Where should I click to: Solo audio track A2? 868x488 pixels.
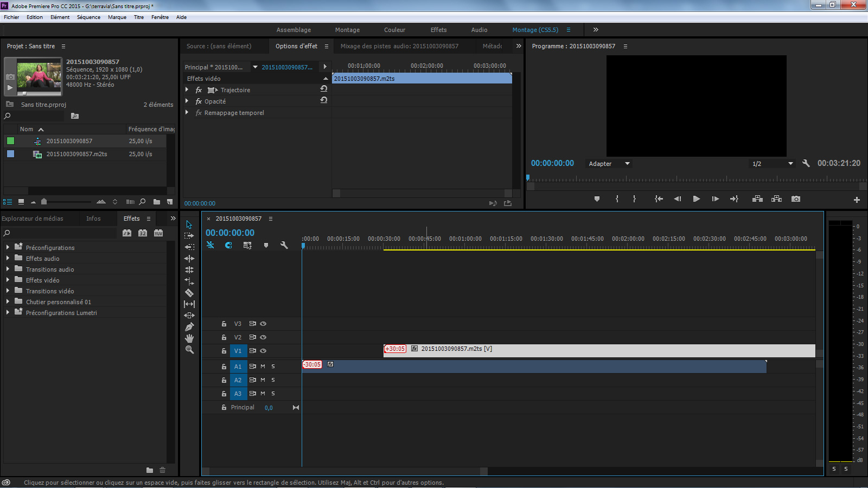pos(273,380)
